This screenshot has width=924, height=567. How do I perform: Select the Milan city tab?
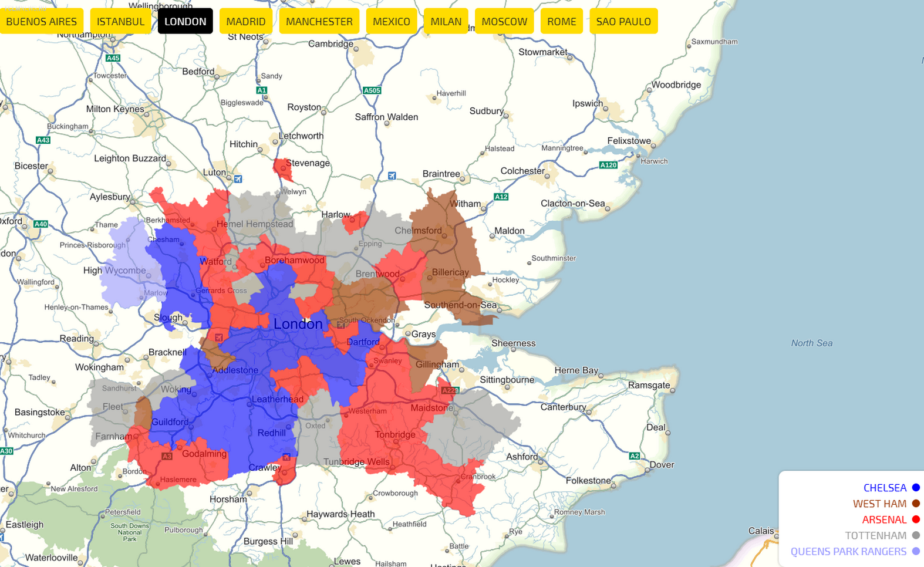click(x=446, y=22)
